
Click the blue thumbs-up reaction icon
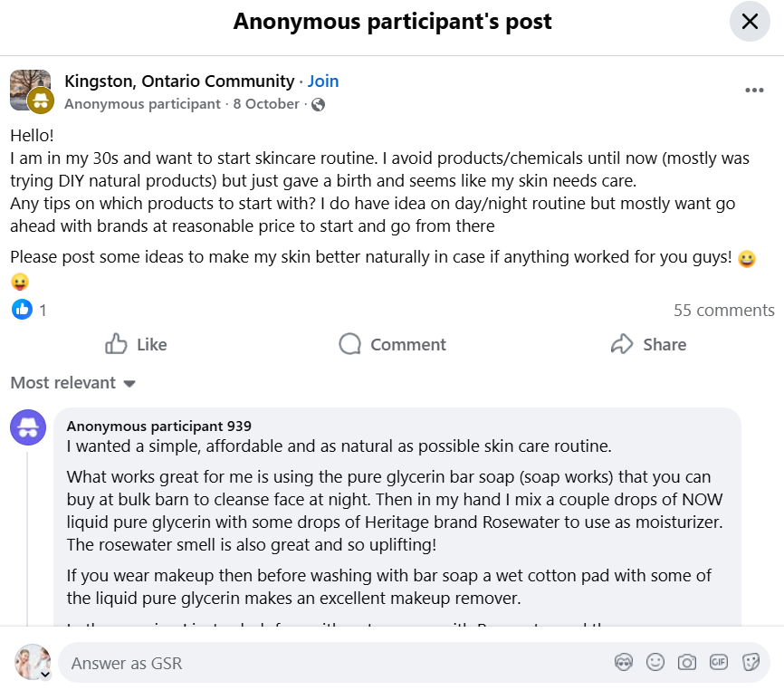click(22, 310)
